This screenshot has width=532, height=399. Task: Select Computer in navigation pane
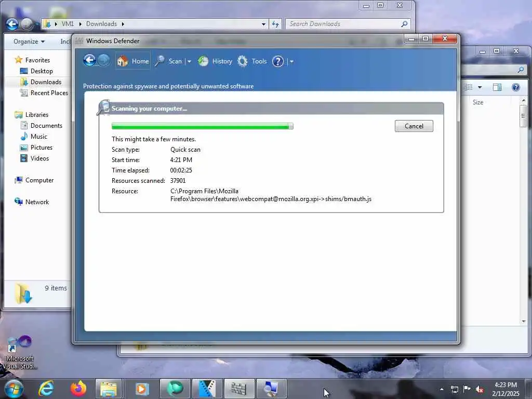(x=39, y=180)
